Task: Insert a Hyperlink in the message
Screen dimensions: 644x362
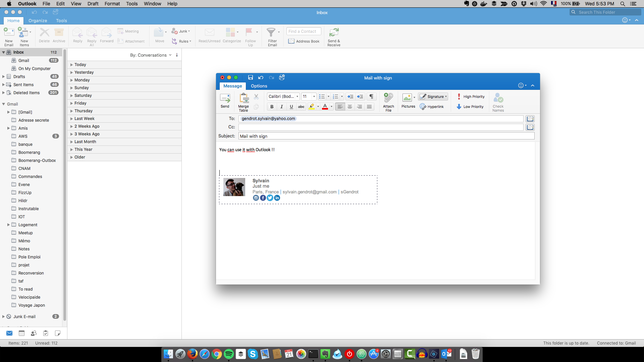Action: 432,107
